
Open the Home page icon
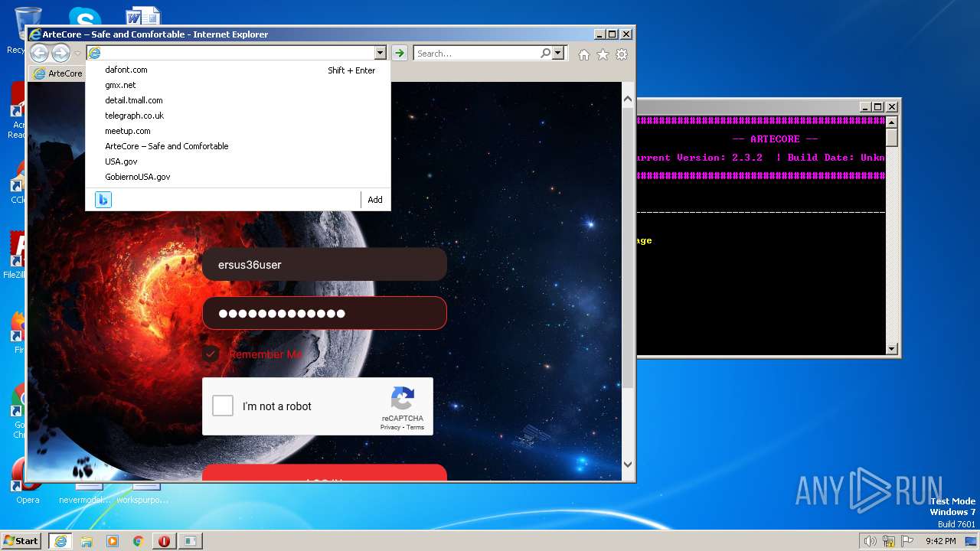(584, 54)
